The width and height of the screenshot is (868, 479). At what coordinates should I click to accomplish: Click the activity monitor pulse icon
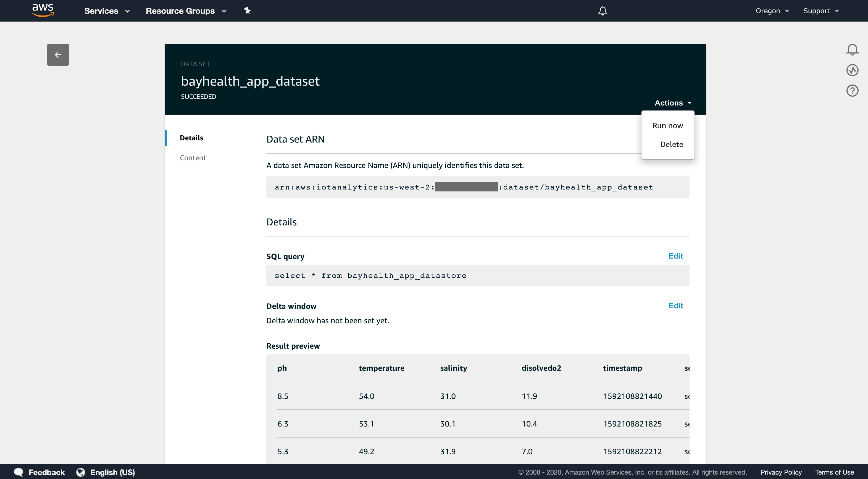(x=852, y=70)
